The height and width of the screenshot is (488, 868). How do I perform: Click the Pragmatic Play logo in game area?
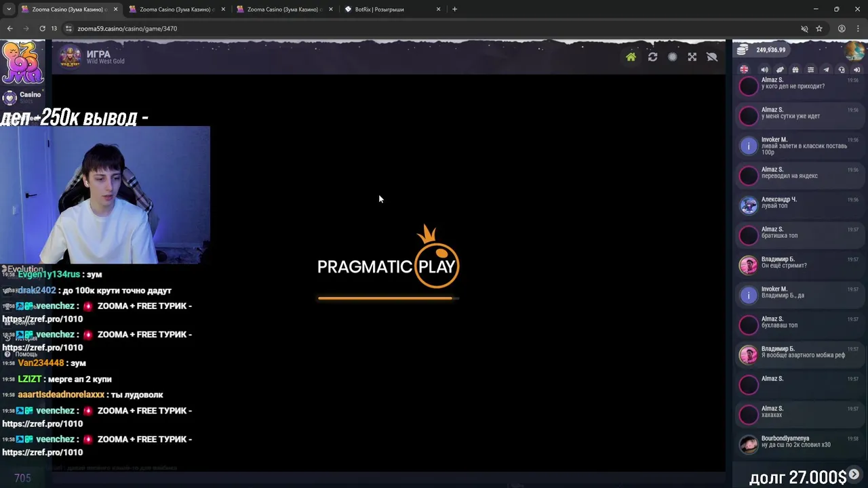click(389, 258)
